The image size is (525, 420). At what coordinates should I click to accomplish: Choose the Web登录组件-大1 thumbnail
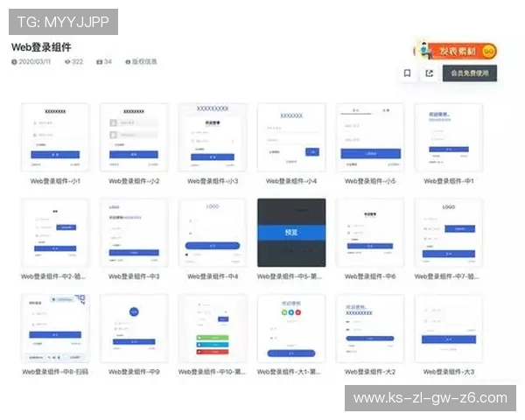(x=291, y=329)
